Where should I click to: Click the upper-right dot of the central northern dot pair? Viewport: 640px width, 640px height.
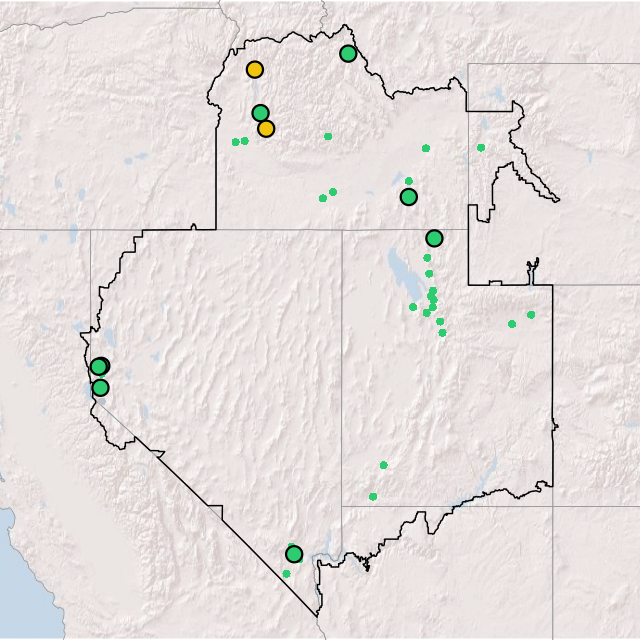coord(333,192)
